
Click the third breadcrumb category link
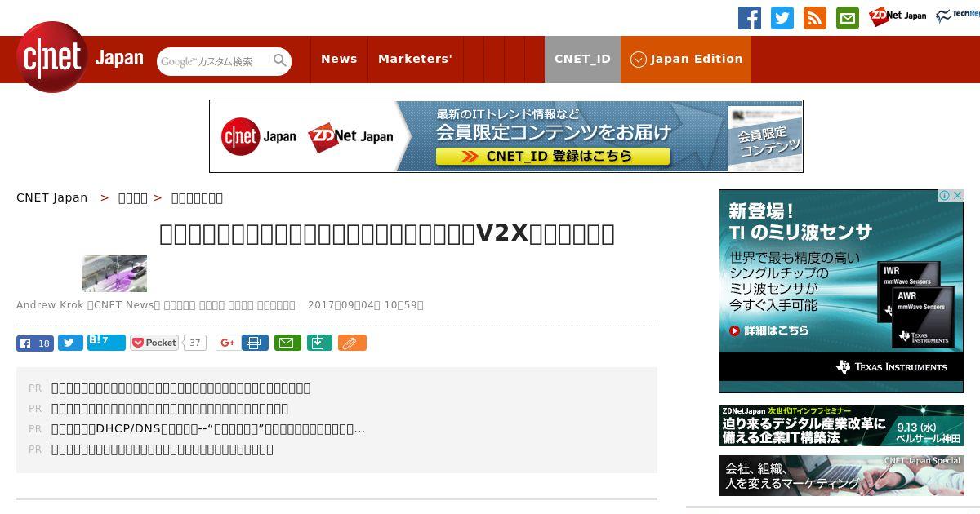[197, 197]
